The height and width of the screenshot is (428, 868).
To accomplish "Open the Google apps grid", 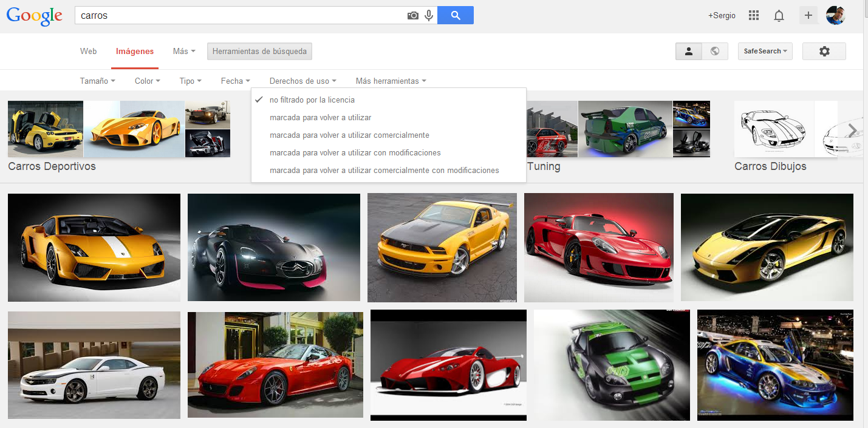I will click(x=754, y=16).
